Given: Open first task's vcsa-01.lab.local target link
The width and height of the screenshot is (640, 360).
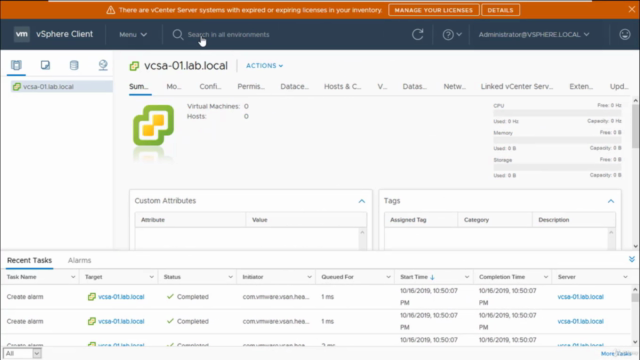Looking at the screenshot, I should [x=121, y=297].
